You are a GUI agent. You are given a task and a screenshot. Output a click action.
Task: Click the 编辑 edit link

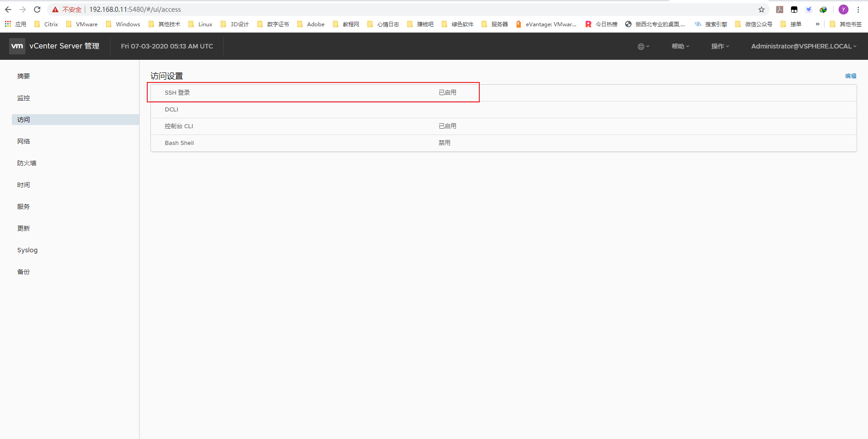850,76
